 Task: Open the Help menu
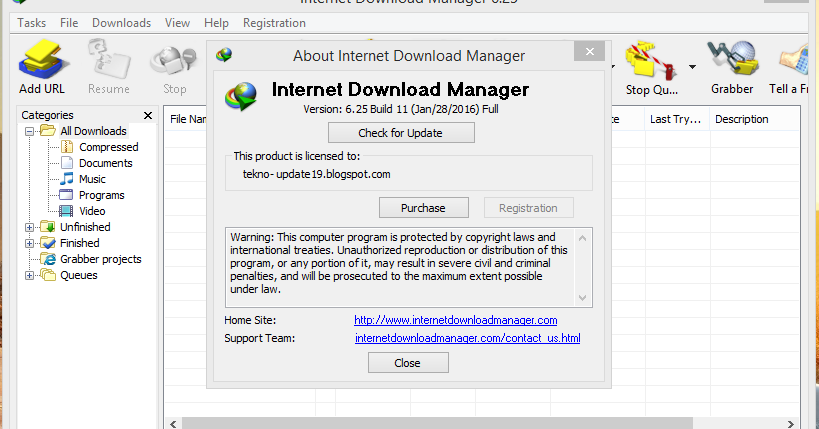(216, 23)
